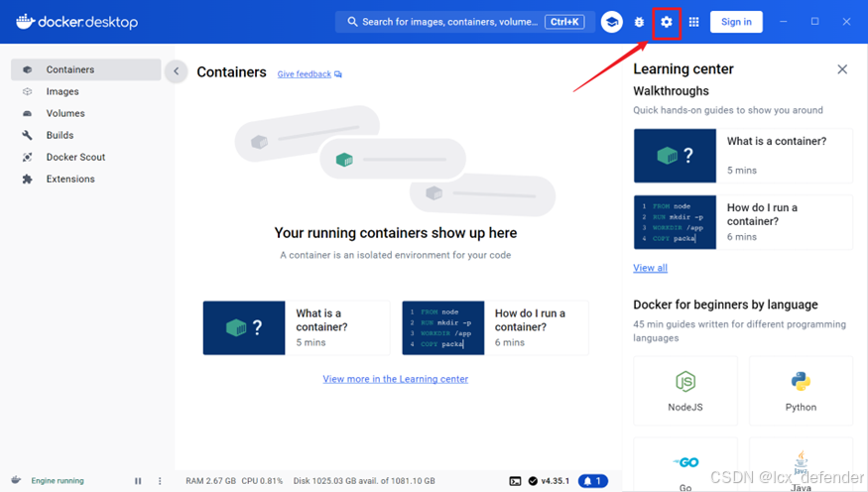Click the RAM 2.67 GB status
Screen dimensions: 868x492
(211, 481)
